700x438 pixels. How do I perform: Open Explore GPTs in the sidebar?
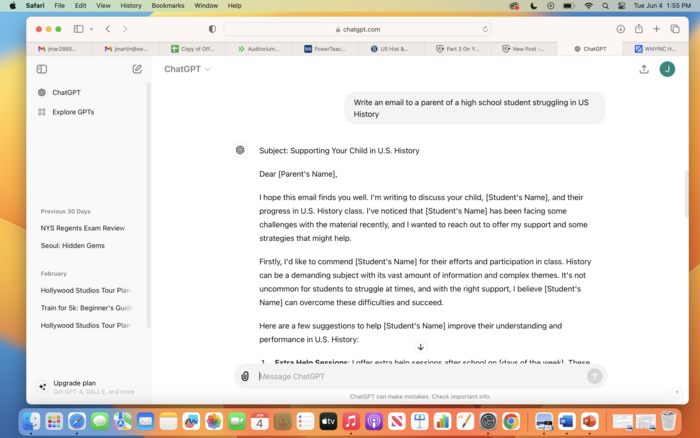tap(73, 112)
